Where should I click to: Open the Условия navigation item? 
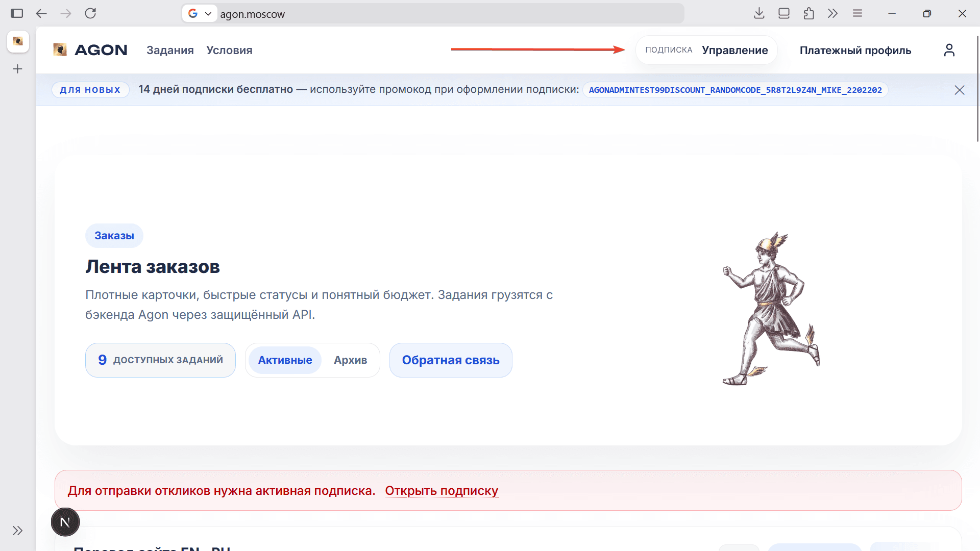click(229, 50)
